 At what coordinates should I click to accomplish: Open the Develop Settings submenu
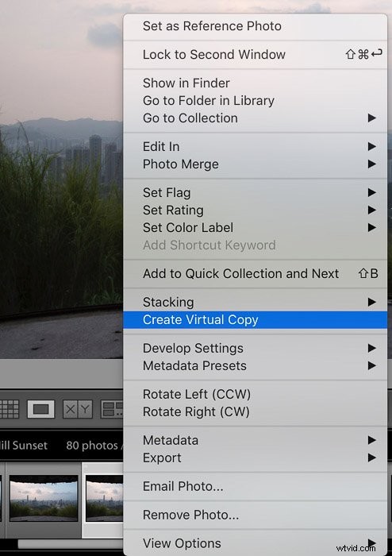click(255, 348)
